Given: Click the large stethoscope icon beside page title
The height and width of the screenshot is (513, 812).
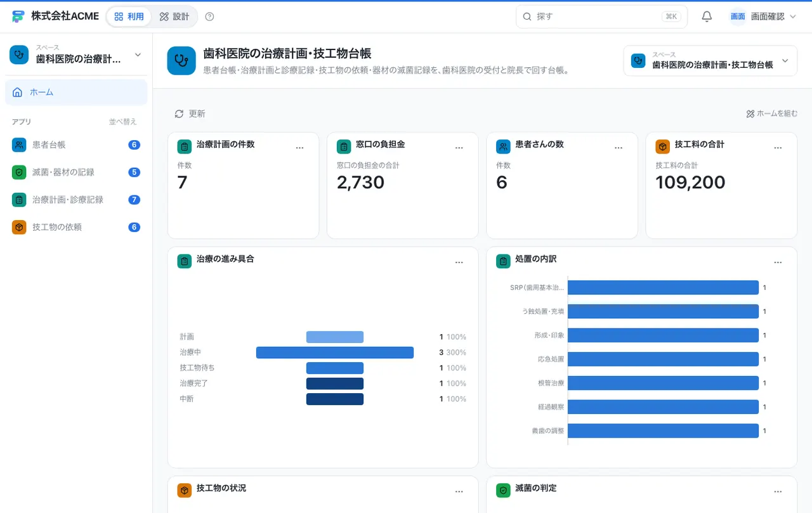Looking at the screenshot, I should click(x=181, y=61).
